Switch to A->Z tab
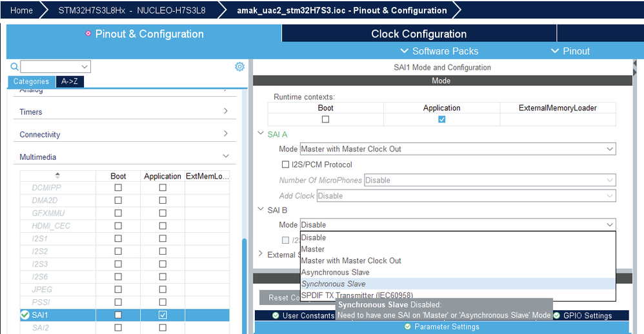Screen dimensions: 644x334 click(70, 81)
